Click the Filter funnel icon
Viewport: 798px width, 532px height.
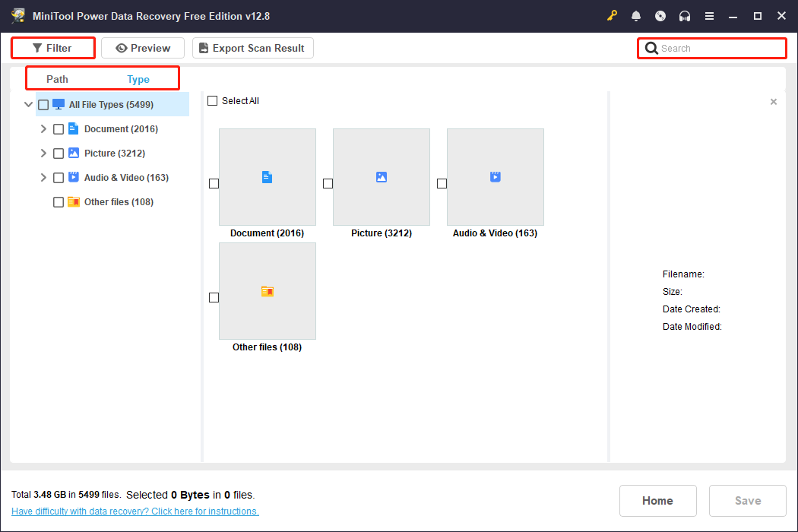coord(36,48)
